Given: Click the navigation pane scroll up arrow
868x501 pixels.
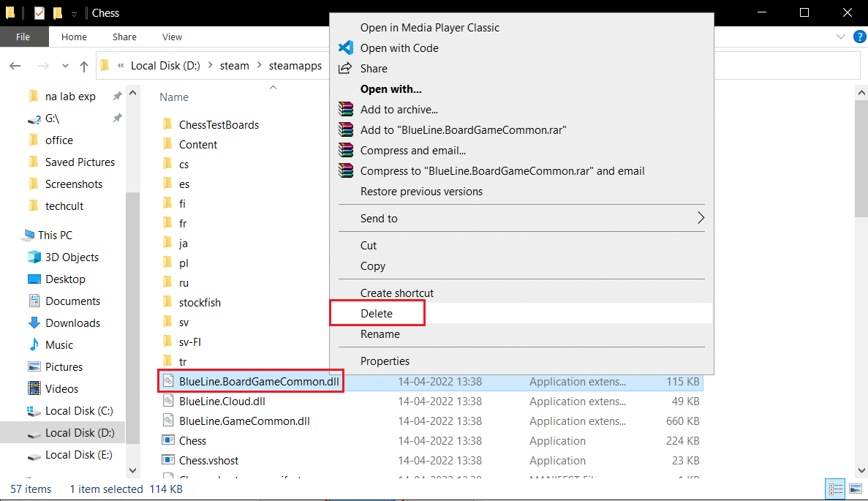Looking at the screenshot, I should click(133, 93).
